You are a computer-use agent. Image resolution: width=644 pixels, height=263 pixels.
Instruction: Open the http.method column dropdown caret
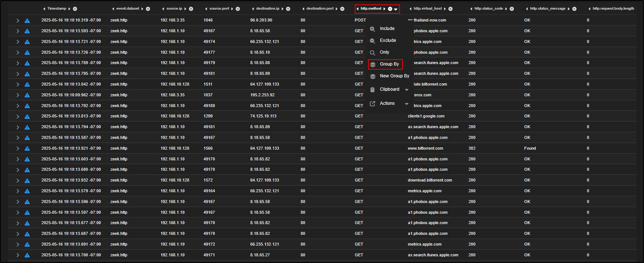click(x=396, y=9)
